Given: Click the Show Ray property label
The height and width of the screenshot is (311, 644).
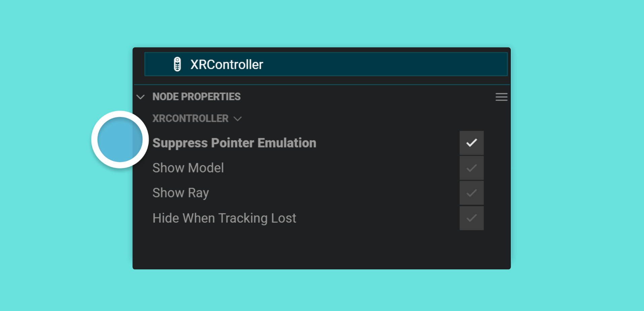Looking at the screenshot, I should point(180,193).
